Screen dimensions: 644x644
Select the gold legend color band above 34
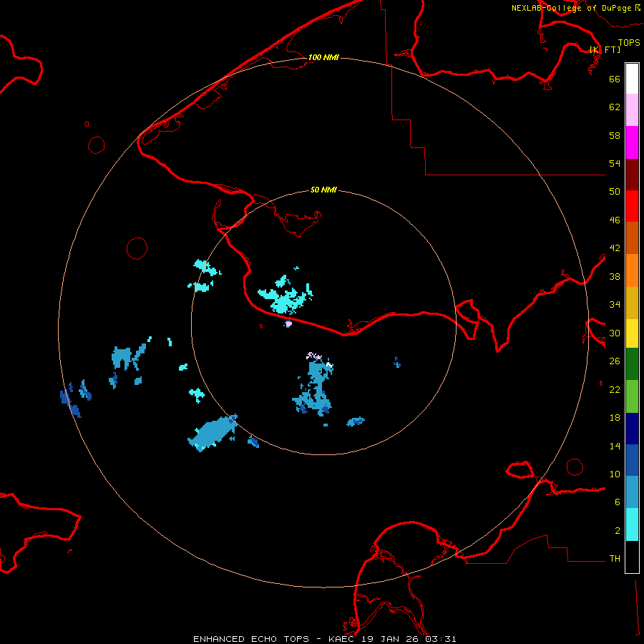[632, 303]
